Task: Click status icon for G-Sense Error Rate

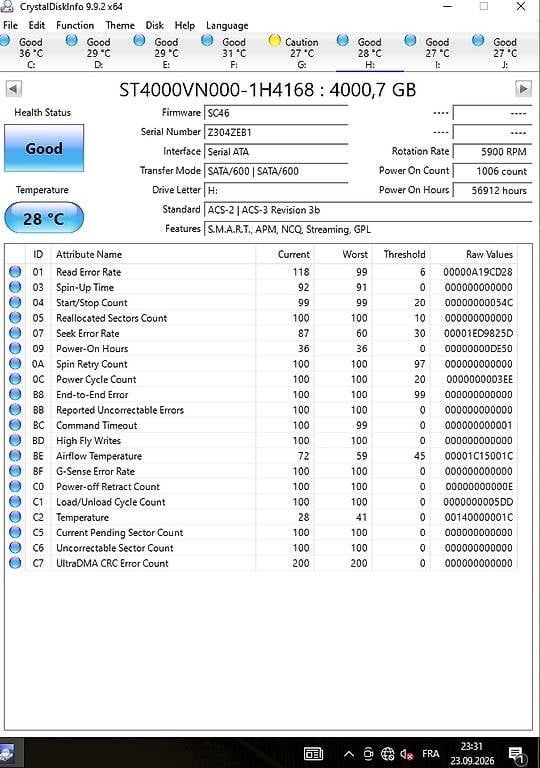Action: [x=15, y=471]
